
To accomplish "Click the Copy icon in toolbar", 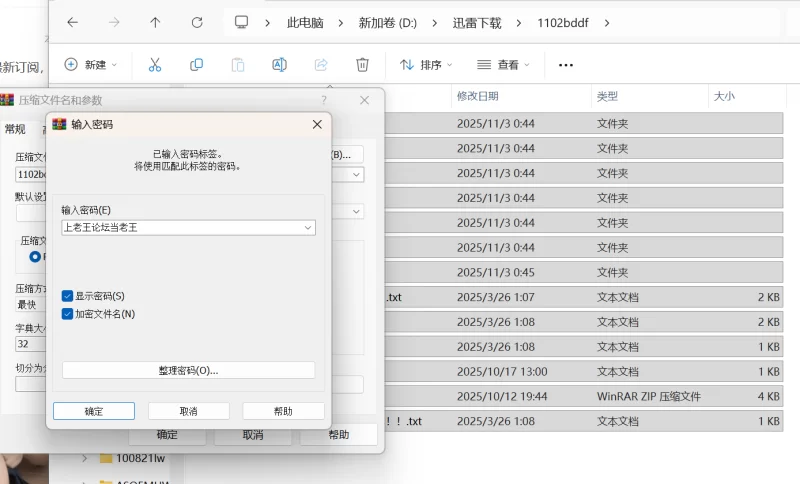I will (x=196, y=65).
